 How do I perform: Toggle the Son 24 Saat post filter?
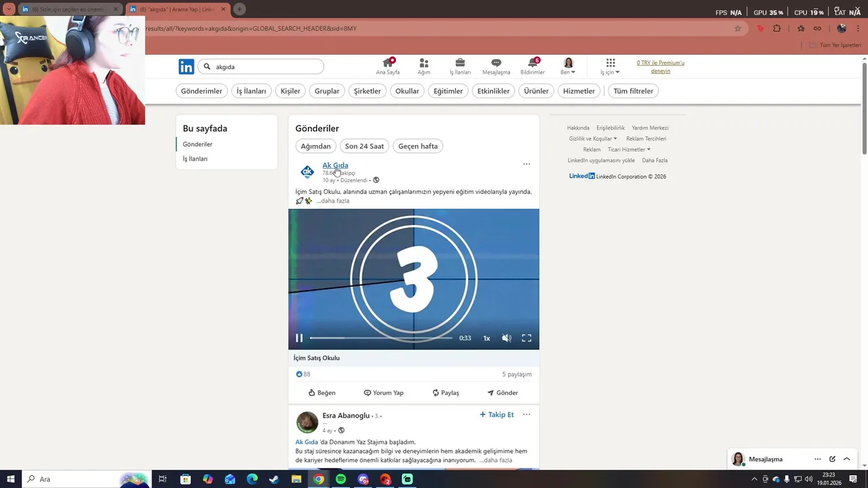coord(364,146)
